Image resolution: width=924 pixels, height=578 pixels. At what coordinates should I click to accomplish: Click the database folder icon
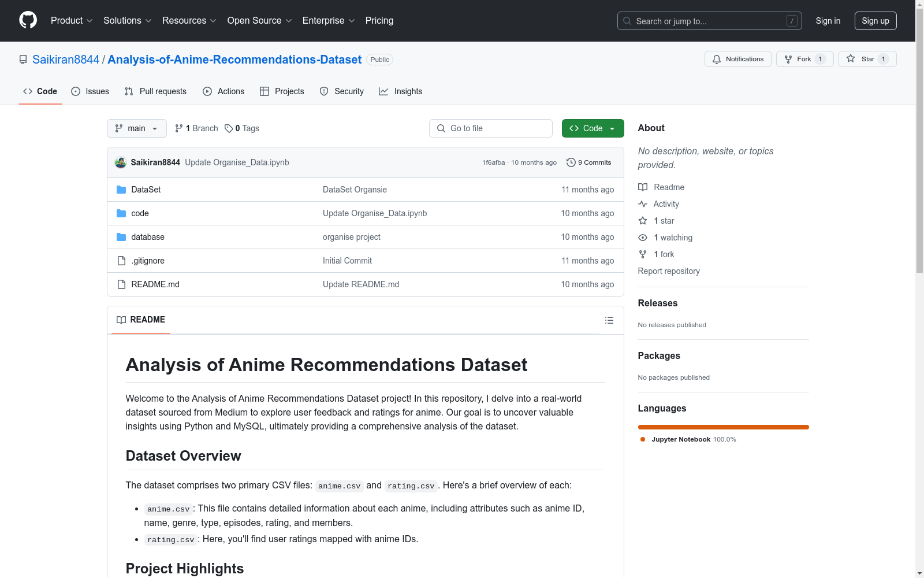click(121, 237)
